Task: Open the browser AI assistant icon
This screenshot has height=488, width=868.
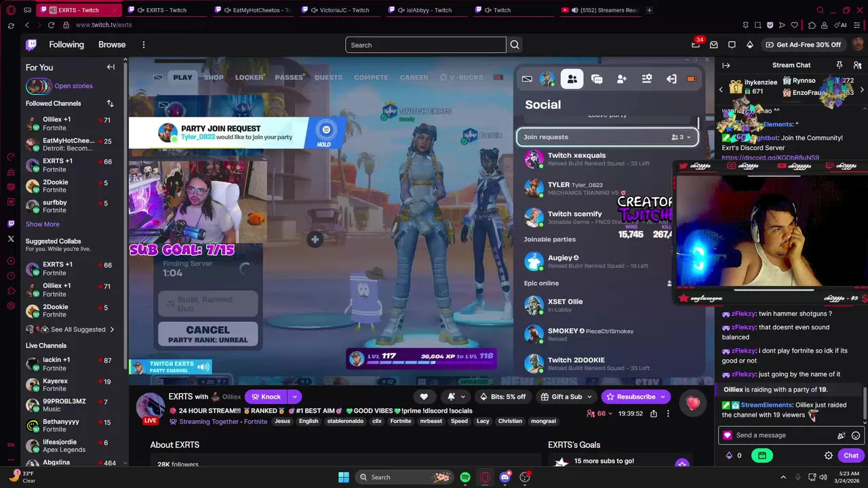Action: (x=840, y=25)
